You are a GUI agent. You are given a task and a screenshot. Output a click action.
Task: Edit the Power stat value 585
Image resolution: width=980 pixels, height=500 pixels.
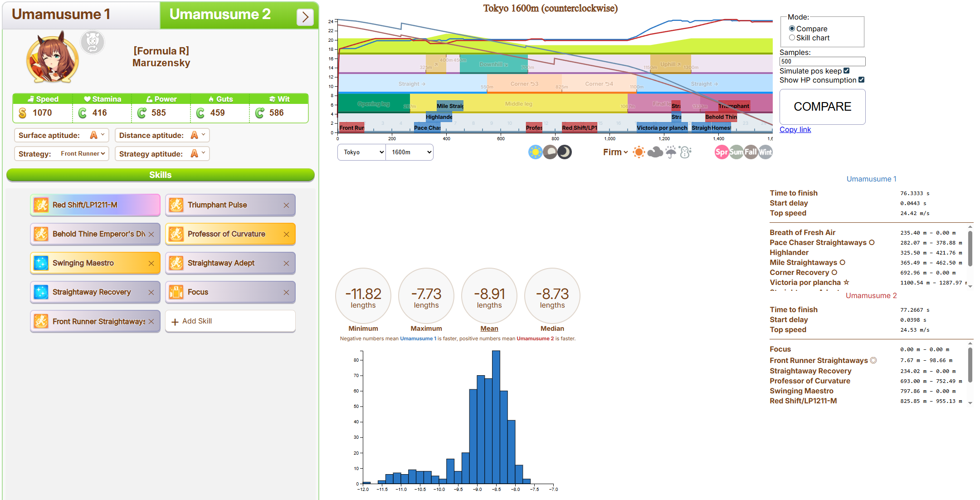click(159, 113)
